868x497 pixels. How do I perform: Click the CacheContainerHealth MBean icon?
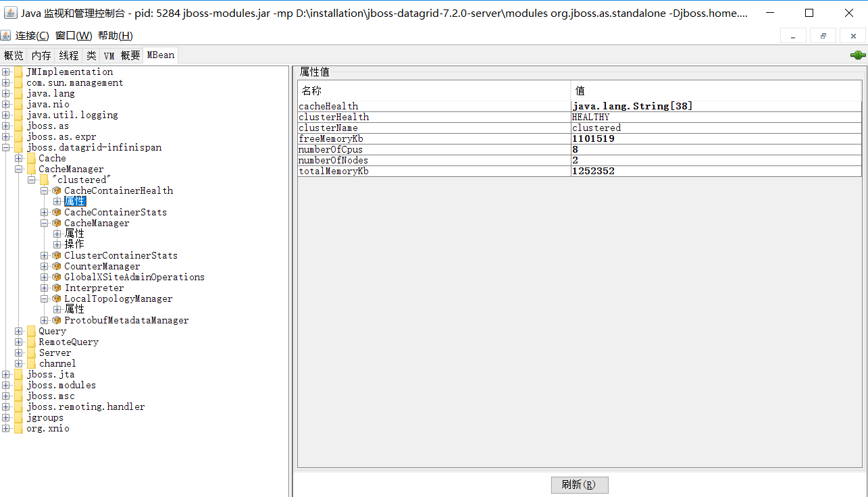pyautogui.click(x=57, y=191)
